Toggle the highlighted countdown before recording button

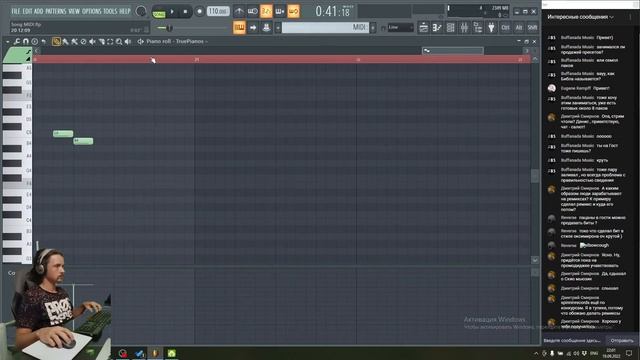(266, 11)
